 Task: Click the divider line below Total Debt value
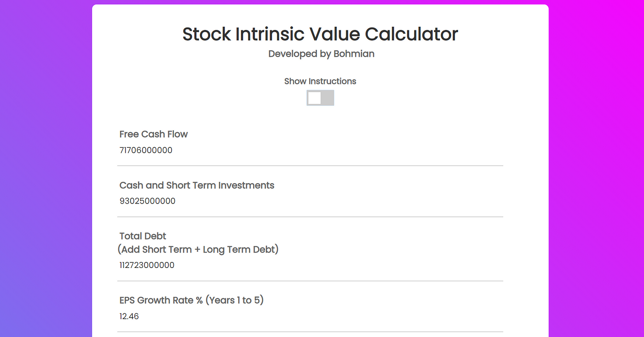point(310,281)
